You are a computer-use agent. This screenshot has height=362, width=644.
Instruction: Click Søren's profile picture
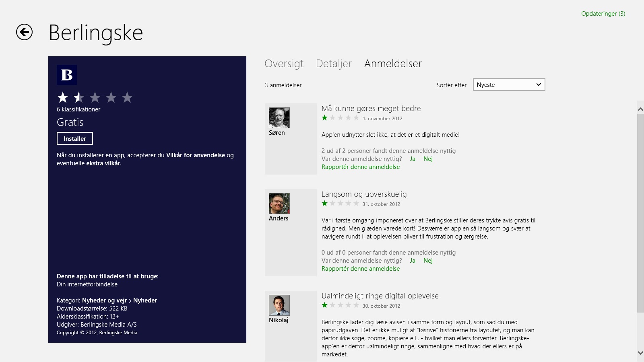[x=279, y=118]
